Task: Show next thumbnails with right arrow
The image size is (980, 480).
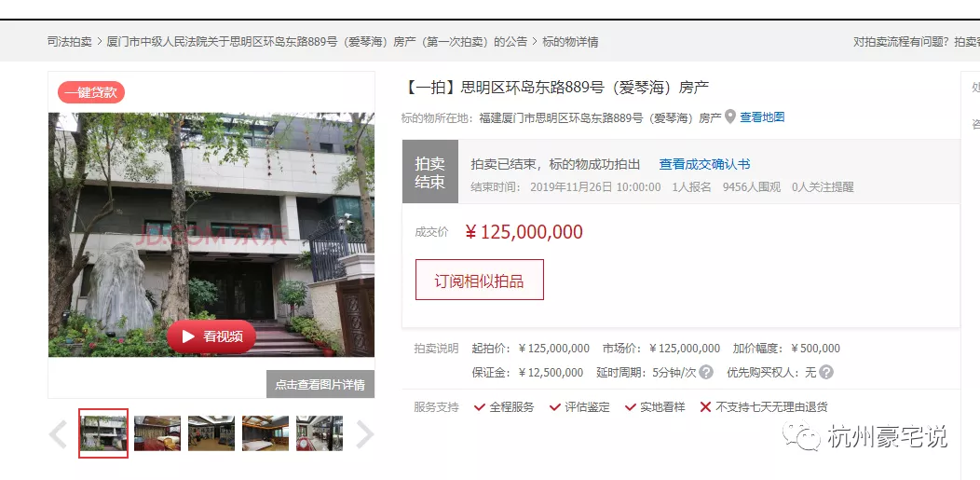Action: pos(365,434)
